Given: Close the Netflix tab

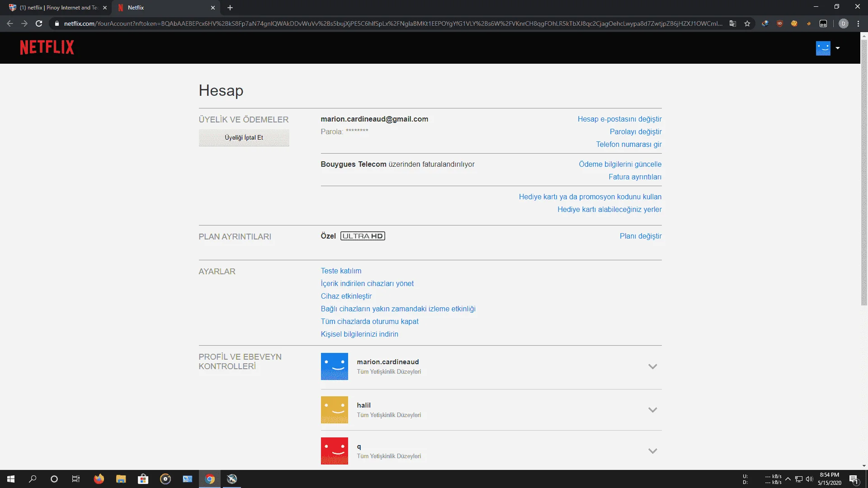Looking at the screenshot, I should (213, 8).
